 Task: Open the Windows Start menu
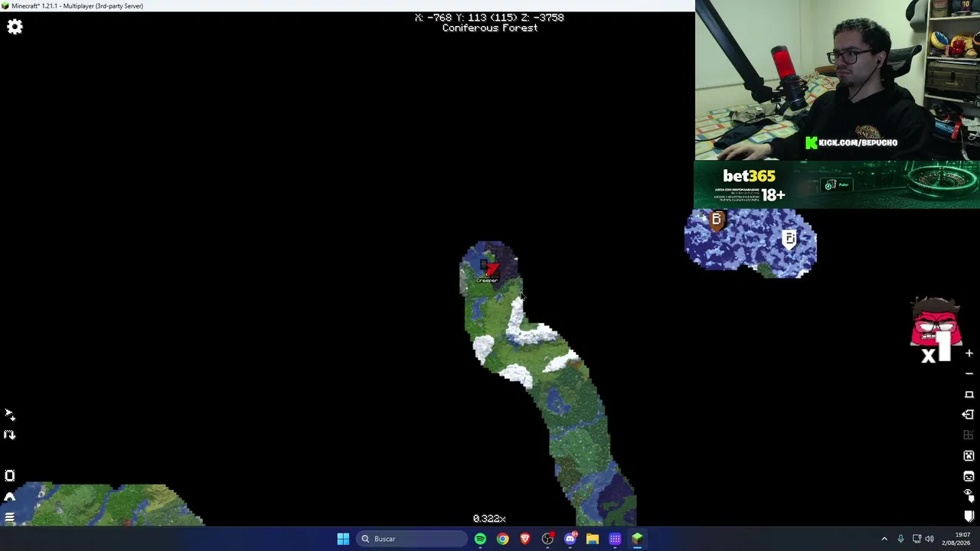(x=343, y=539)
